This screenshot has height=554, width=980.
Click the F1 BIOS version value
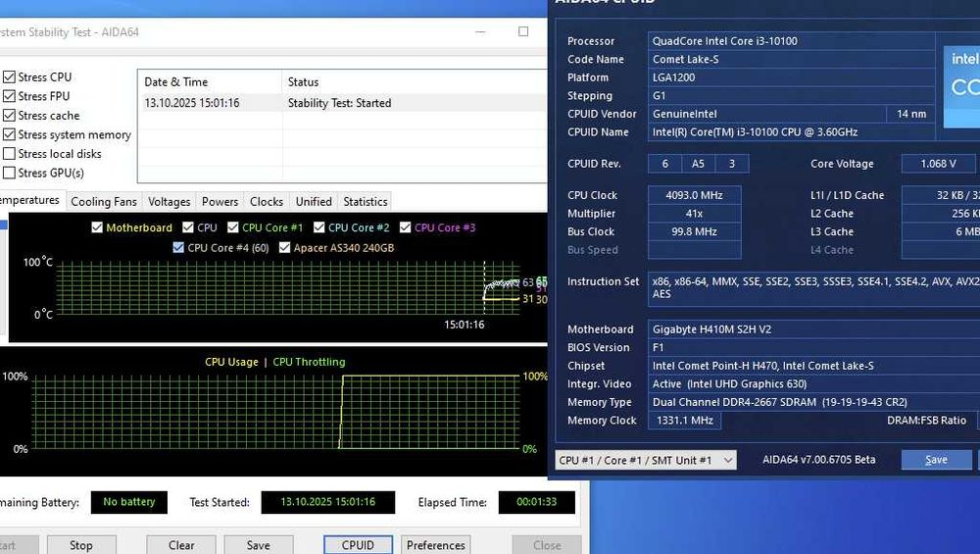pos(813,348)
